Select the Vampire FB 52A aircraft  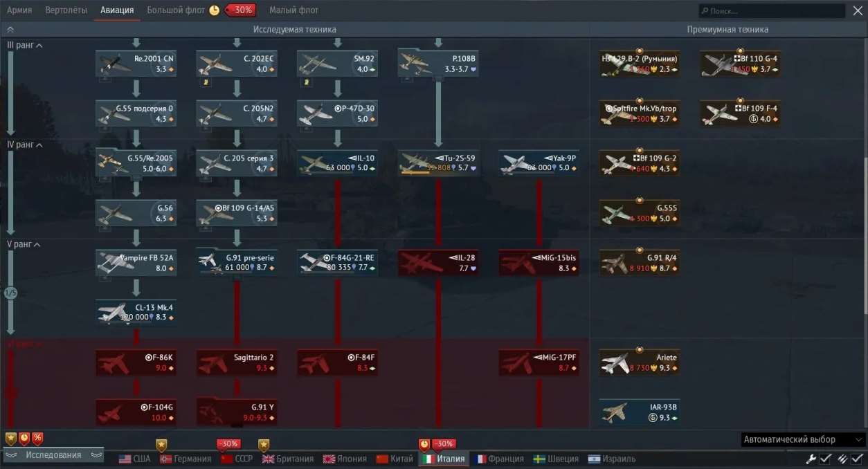[136, 263]
